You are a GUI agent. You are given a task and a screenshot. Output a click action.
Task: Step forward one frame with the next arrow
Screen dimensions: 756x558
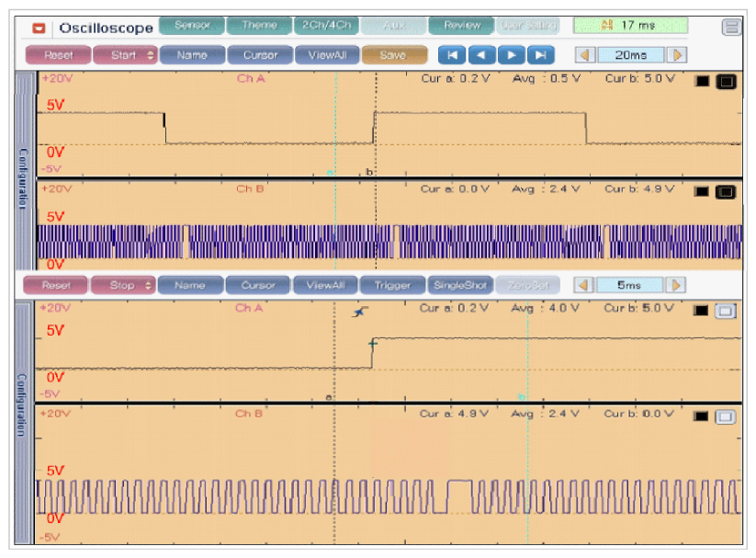pyautogui.click(x=512, y=55)
